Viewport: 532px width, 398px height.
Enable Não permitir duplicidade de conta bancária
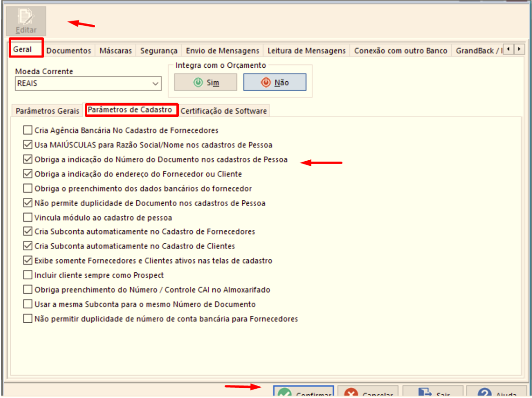[x=28, y=319]
